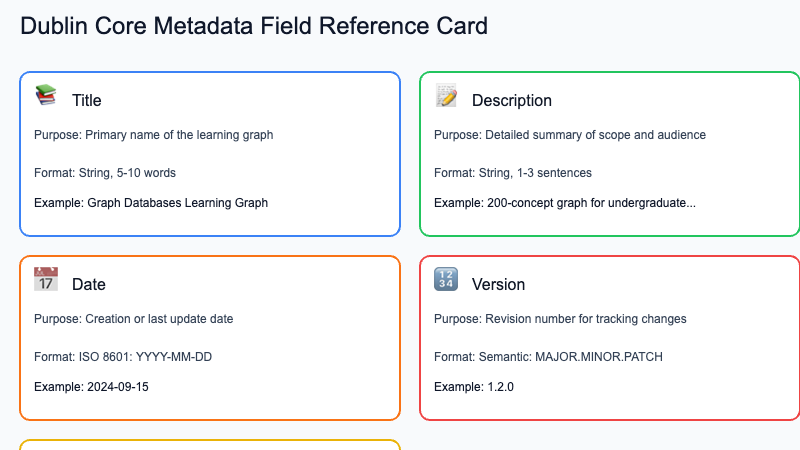
Task: Click the example 200-concept graph for undergraduate
Action: (564, 202)
